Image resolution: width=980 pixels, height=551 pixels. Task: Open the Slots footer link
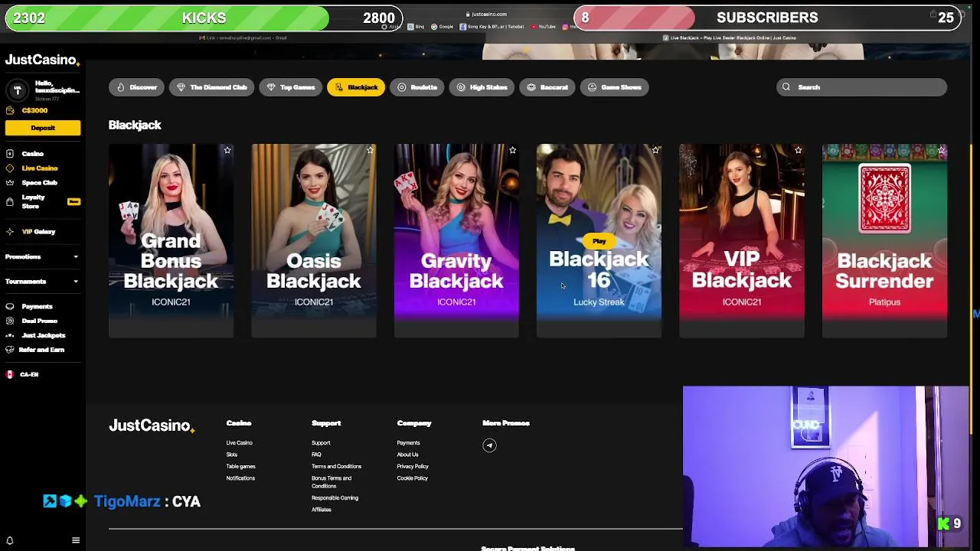click(232, 455)
